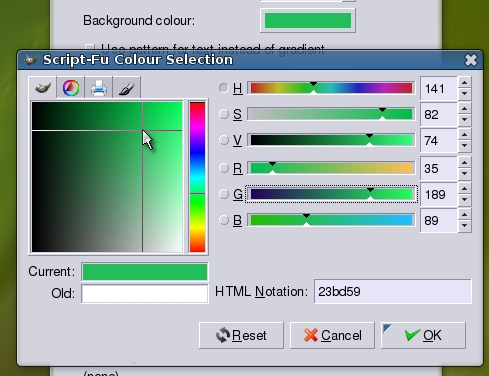The height and width of the screenshot is (376, 489).
Task: Increase the R value with up arrow
Action: pyautogui.click(x=465, y=162)
